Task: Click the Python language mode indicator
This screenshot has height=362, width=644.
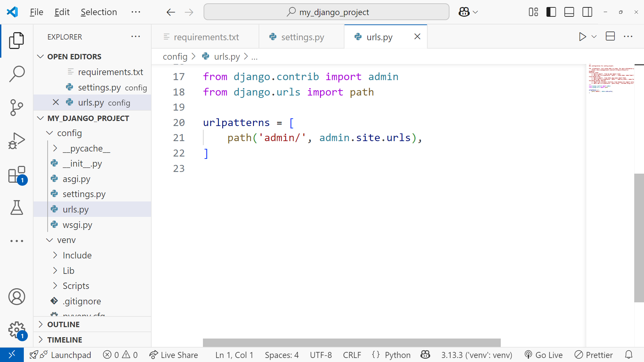Action: (397, 355)
